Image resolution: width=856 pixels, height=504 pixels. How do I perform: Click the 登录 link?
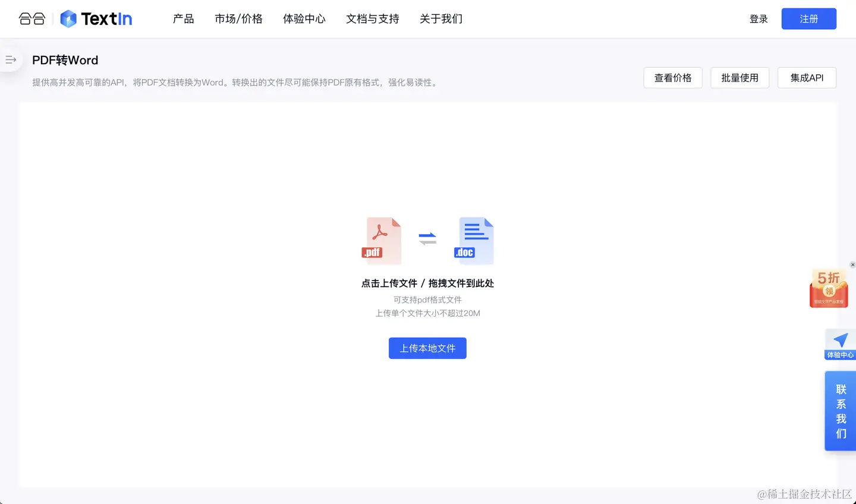pos(759,19)
